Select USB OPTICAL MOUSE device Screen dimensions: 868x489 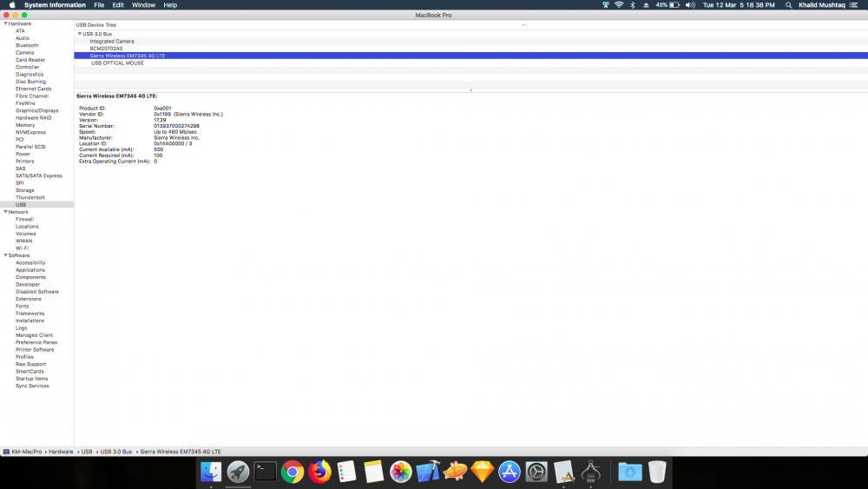[x=117, y=63]
